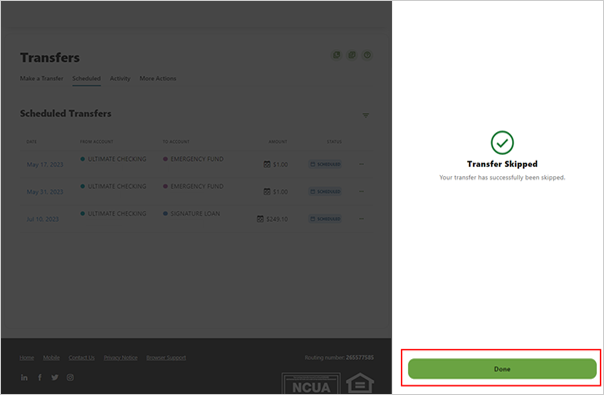Image resolution: width=604 pixels, height=395 pixels.
Task: Click the NCUA logo in footer
Action: coord(311,383)
